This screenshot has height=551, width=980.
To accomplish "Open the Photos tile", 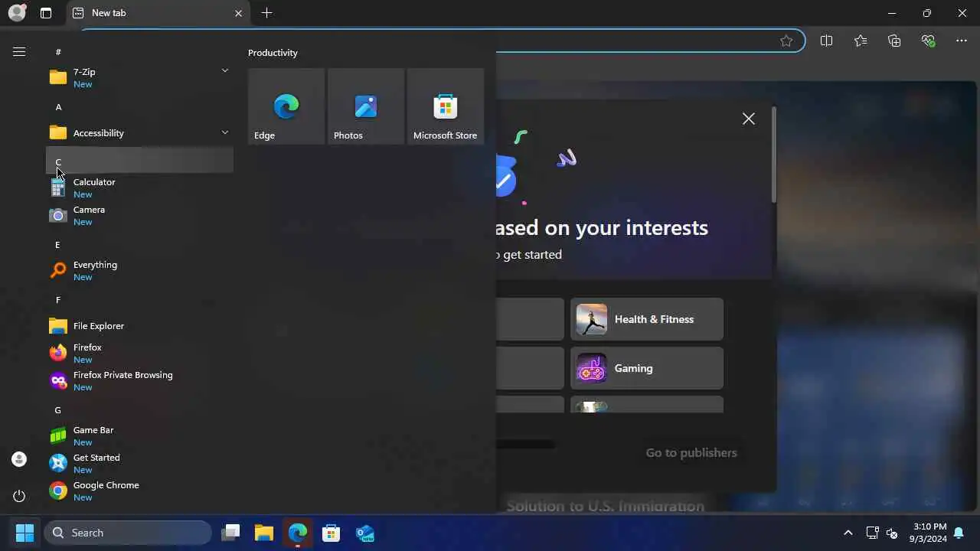I will tap(366, 106).
